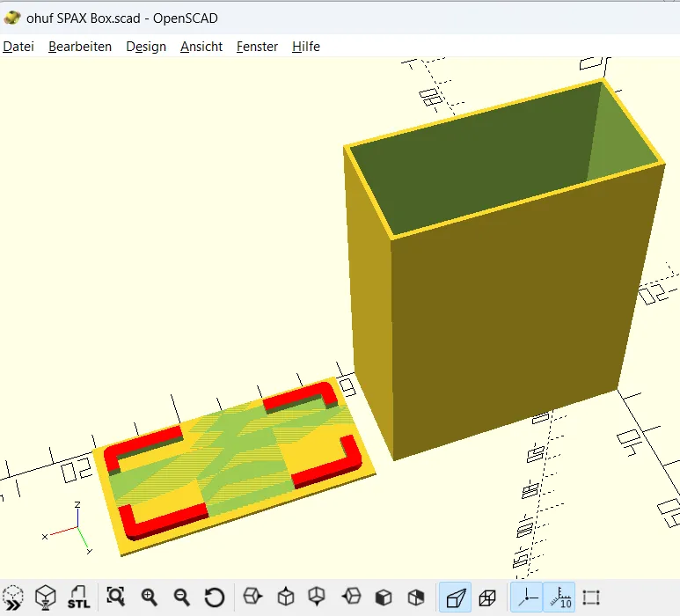Switch to the Right view cube icon
The width and height of the screenshot is (680, 616).
tap(252, 597)
